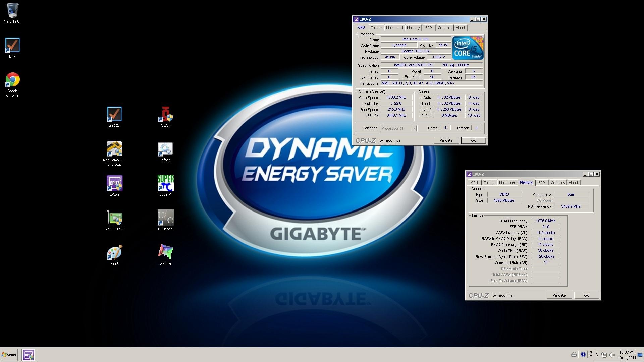Image resolution: width=644 pixels, height=362 pixels.
Task: Select Graphics tab in lower CPU-Z window
Action: click(x=557, y=183)
